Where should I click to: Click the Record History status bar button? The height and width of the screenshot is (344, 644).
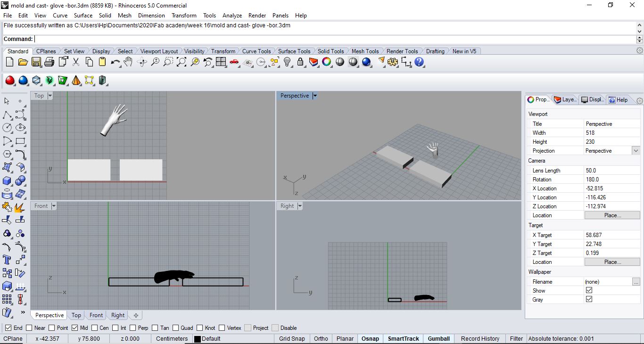(x=480, y=339)
